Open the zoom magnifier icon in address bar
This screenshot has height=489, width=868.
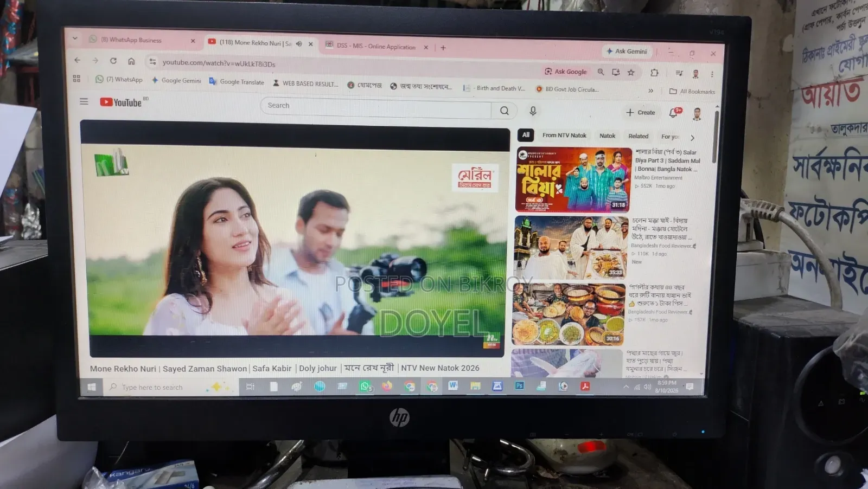pos(601,72)
